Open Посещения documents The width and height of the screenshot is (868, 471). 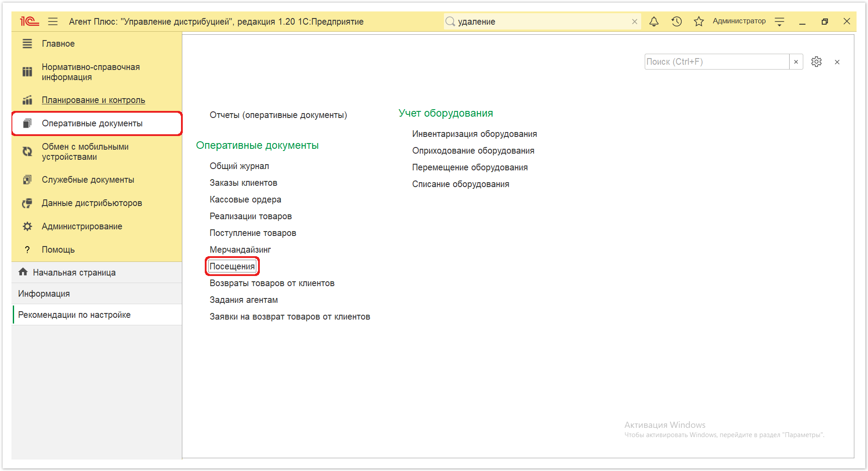(232, 266)
